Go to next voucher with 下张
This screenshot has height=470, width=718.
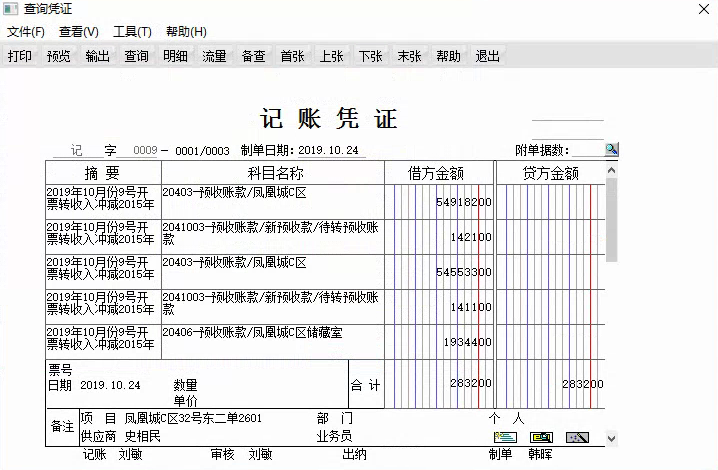tap(370, 56)
